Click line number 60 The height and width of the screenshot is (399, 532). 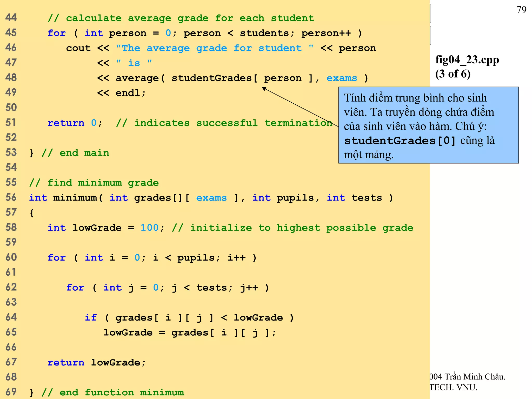(11, 257)
